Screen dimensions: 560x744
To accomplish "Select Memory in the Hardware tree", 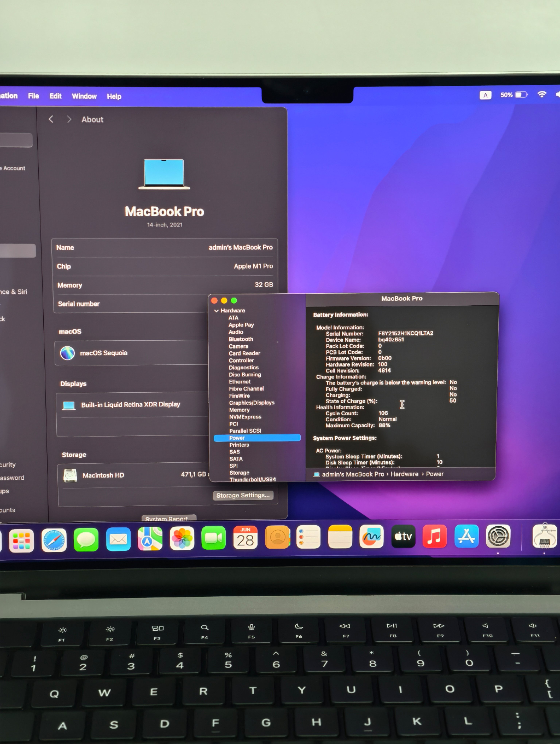I will coord(239,410).
